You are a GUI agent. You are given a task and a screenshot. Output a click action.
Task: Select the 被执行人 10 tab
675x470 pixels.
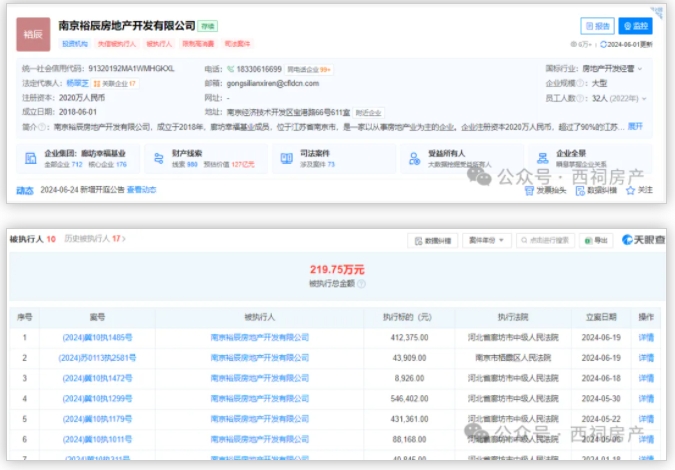32,239
